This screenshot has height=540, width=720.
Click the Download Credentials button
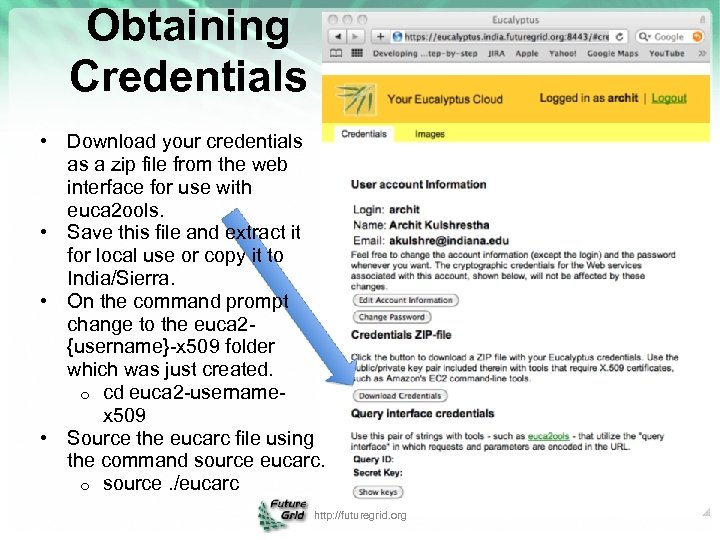point(400,396)
